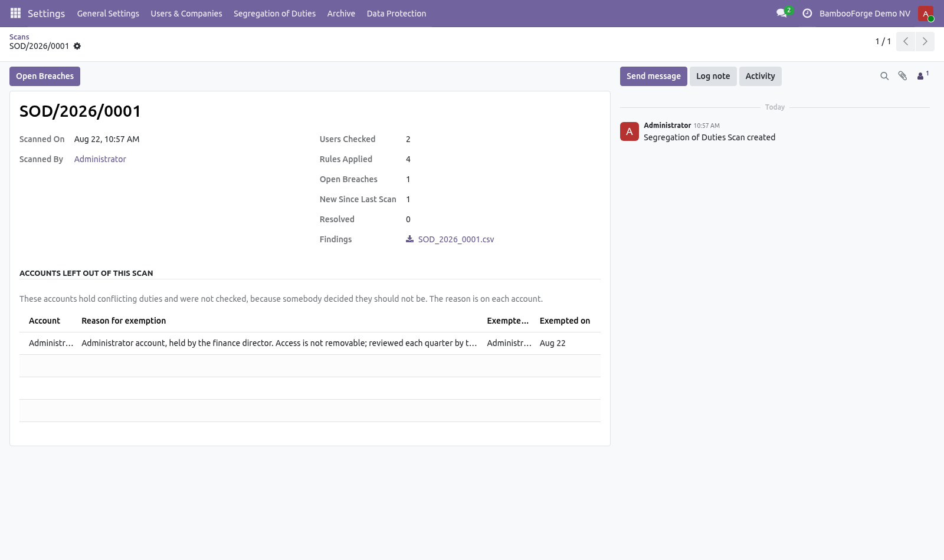Attach files using the paperclip icon
The width and height of the screenshot is (944, 560).
(x=903, y=76)
